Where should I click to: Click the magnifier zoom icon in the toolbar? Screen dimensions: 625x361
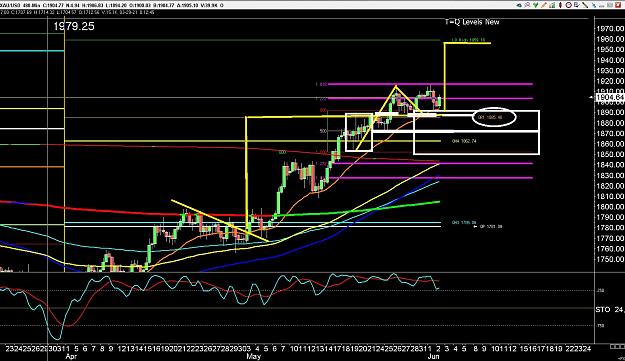(527, 5)
